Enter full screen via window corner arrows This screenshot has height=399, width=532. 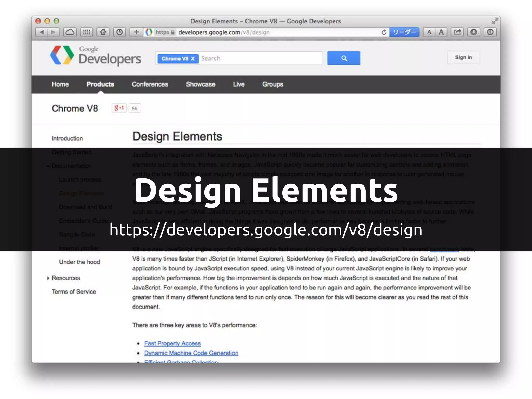[x=495, y=21]
